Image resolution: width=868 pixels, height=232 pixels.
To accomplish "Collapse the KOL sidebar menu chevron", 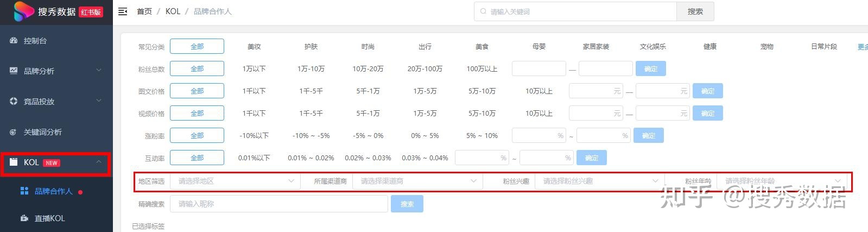I will [x=99, y=161].
